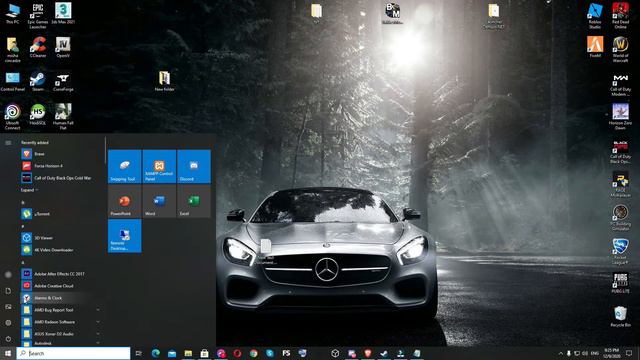The width and height of the screenshot is (640, 360).
Task: Launch the XAMPP Control Panel tile
Action: 159,167
